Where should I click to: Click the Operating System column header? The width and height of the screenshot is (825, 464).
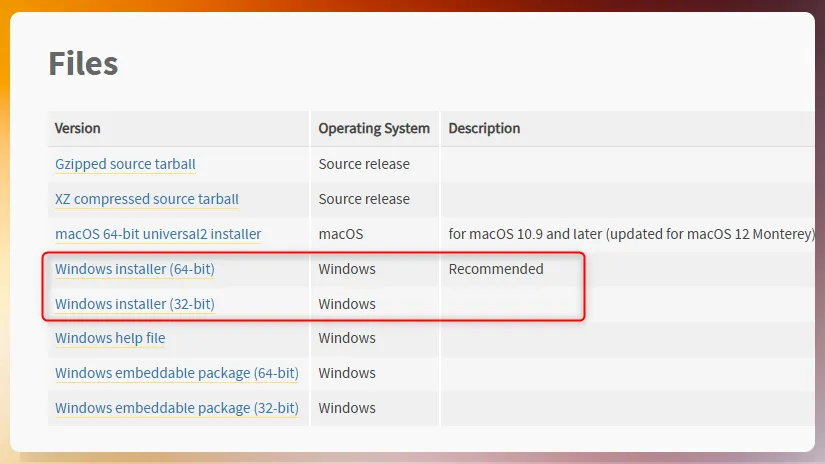[374, 129]
